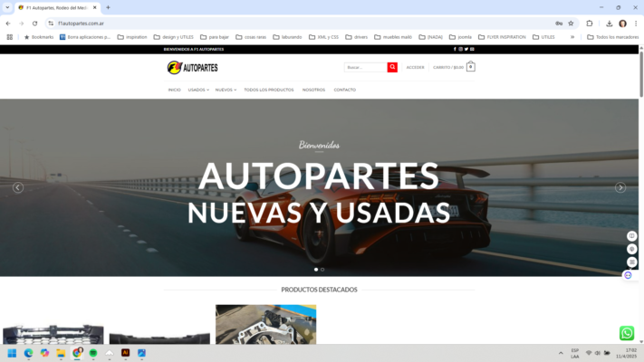This screenshot has height=362, width=644.
Task: Click the top floating sidebar circle icon
Action: 631,235
